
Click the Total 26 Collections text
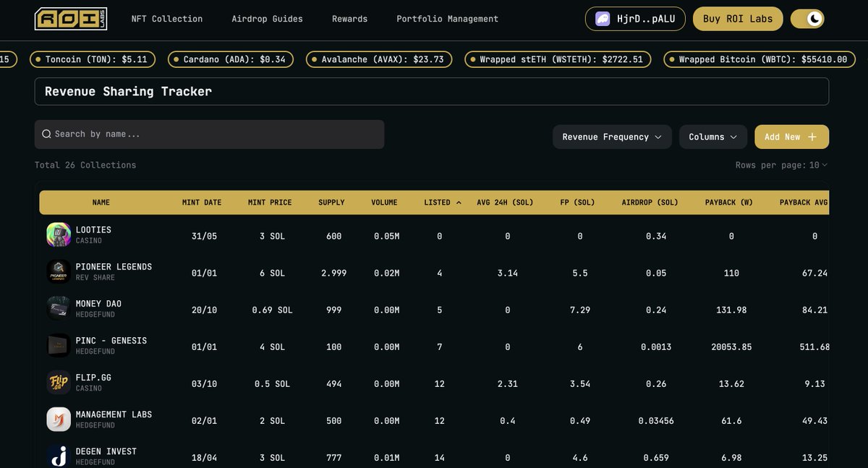(85, 165)
